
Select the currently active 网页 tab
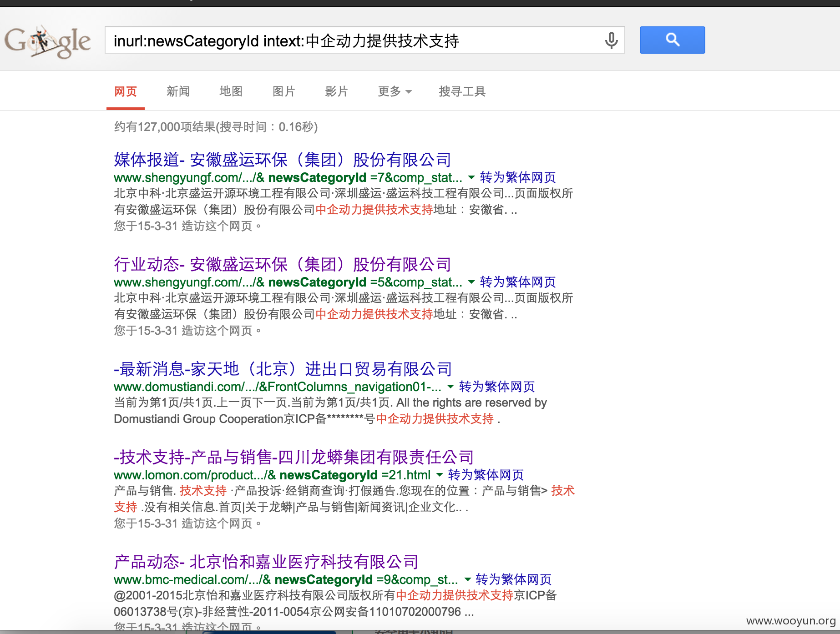tap(125, 91)
